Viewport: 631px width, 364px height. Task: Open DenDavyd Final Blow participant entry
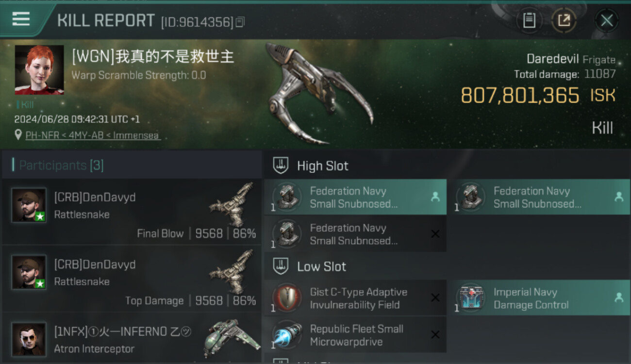click(132, 212)
